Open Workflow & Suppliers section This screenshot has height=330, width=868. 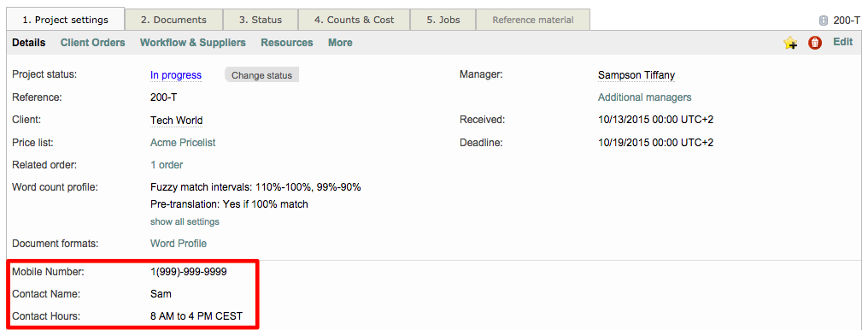coord(192,43)
